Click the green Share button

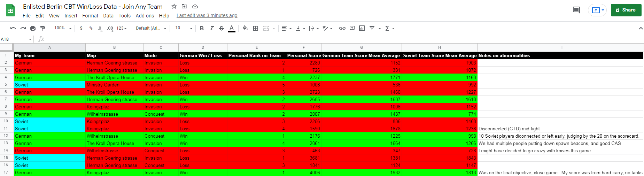pos(626,10)
